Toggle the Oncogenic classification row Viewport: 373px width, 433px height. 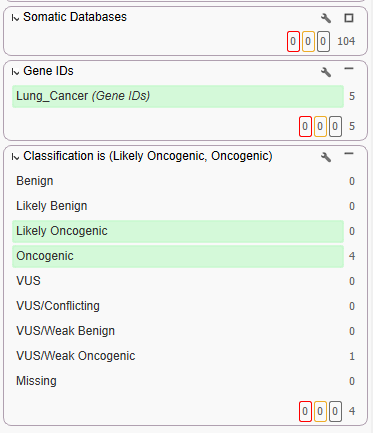click(178, 256)
